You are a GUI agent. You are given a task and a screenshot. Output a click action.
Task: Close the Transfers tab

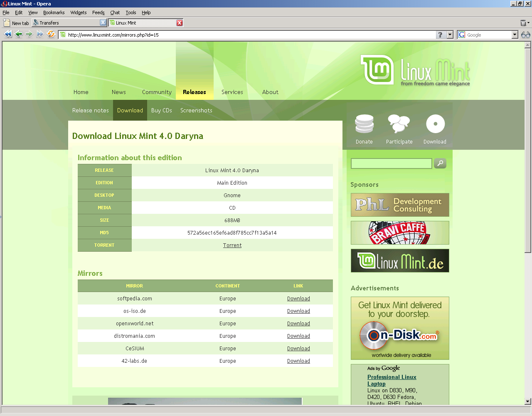point(103,22)
